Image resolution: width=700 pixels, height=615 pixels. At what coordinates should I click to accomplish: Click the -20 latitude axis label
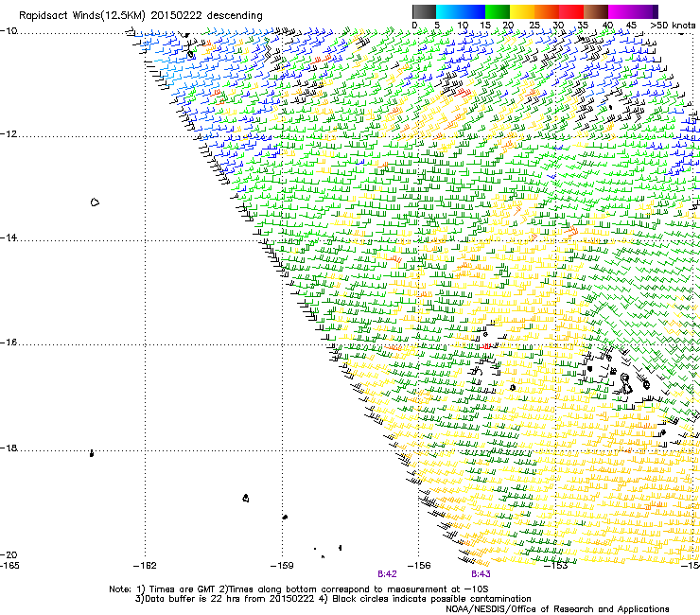[9, 554]
